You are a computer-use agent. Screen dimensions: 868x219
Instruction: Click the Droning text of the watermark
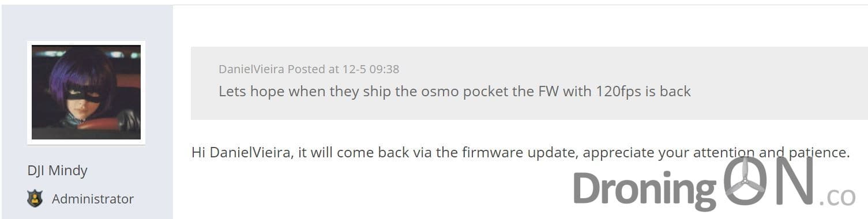[x=644, y=188]
